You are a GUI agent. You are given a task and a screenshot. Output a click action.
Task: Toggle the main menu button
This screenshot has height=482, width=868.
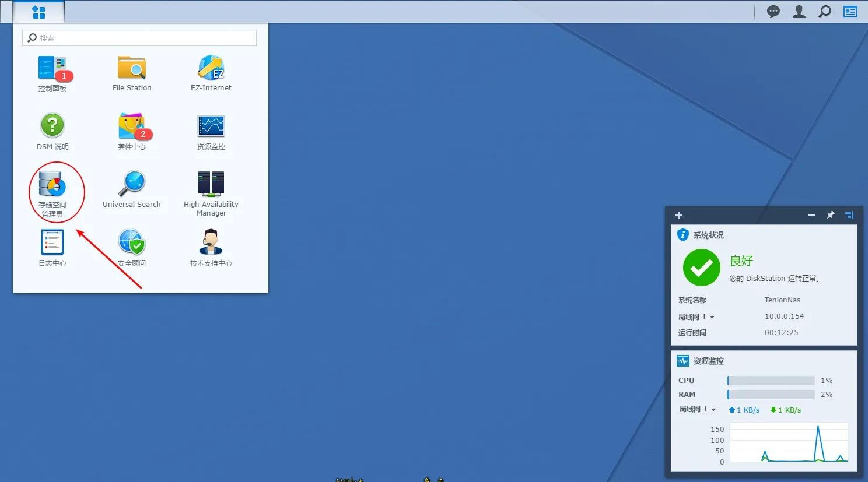coord(38,12)
